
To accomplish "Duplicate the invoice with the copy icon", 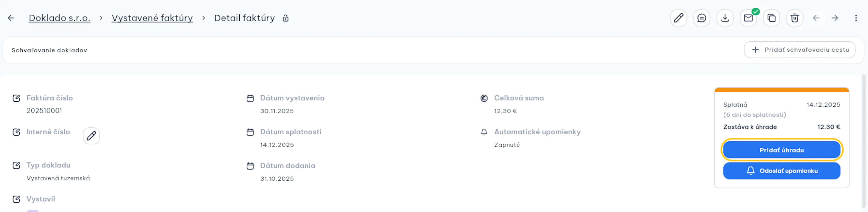I will (771, 18).
